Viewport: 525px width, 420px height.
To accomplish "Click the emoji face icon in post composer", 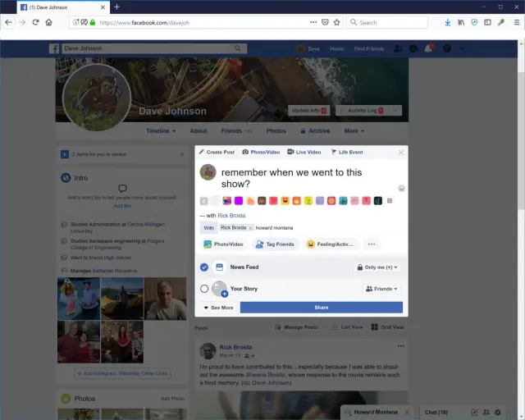I will coord(401,188).
